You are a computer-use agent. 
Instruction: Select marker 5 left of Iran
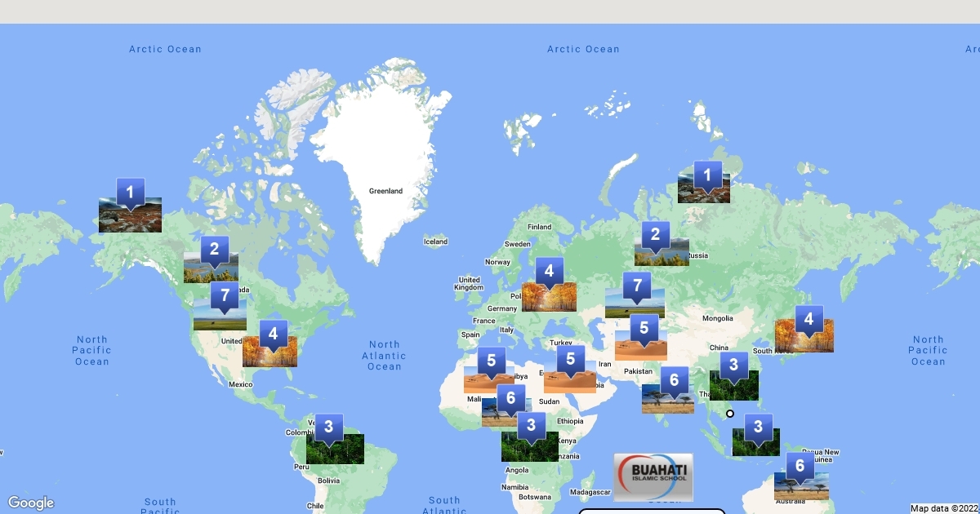coord(571,359)
